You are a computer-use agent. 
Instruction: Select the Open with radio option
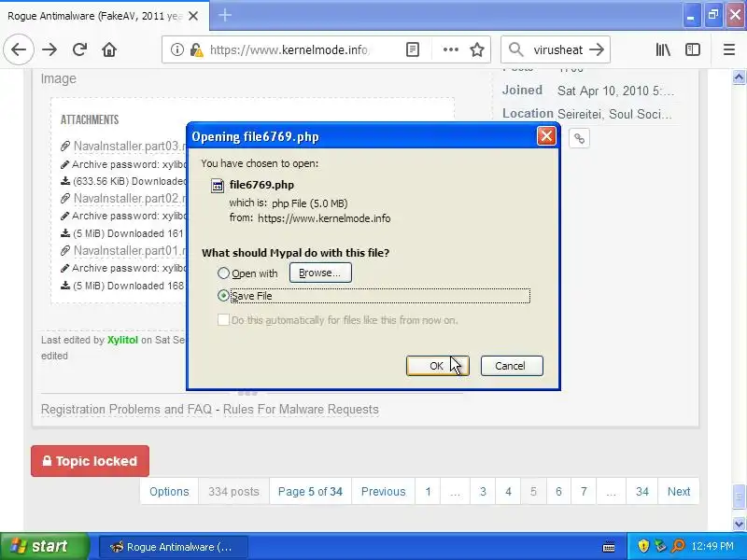pyautogui.click(x=223, y=273)
